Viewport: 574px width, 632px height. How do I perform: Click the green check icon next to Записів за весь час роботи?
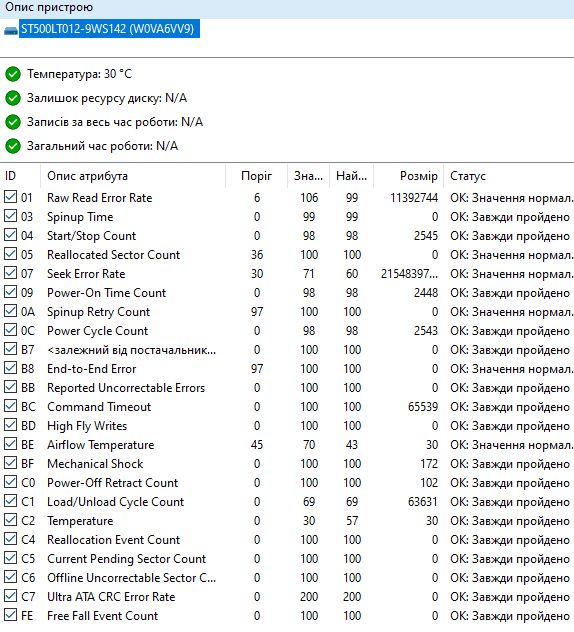click(13, 122)
